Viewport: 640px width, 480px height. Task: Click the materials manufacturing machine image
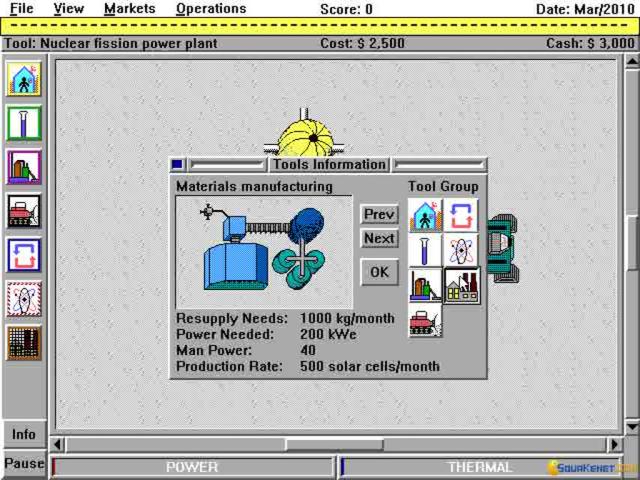(264, 252)
